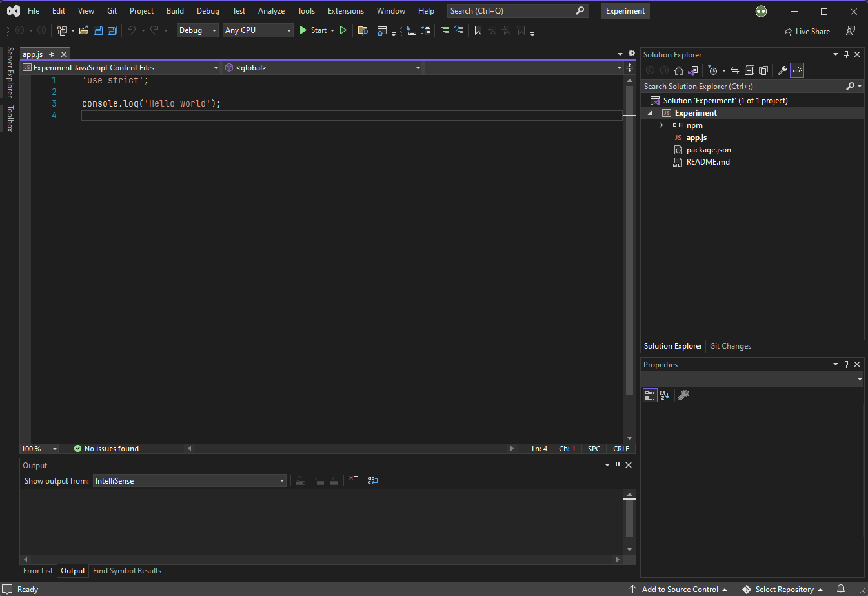
Task: Toggle Categorized view in Properties panel
Action: point(650,395)
